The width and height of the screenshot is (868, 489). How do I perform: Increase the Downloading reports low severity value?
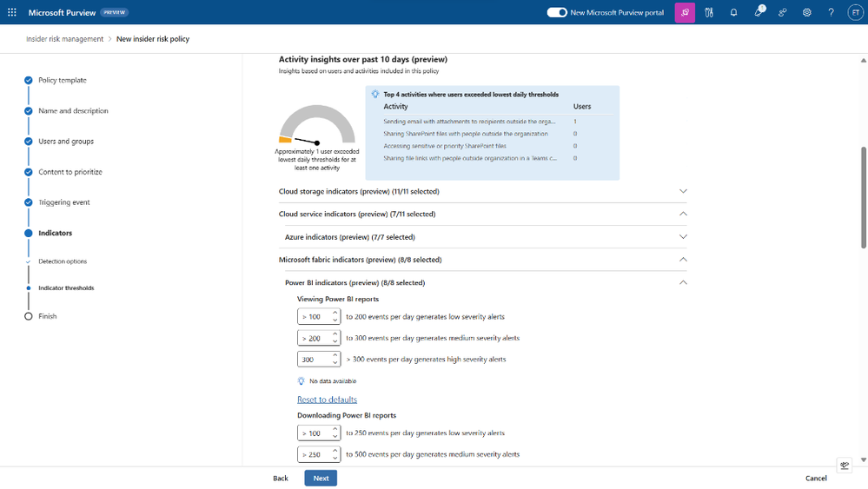(x=335, y=430)
